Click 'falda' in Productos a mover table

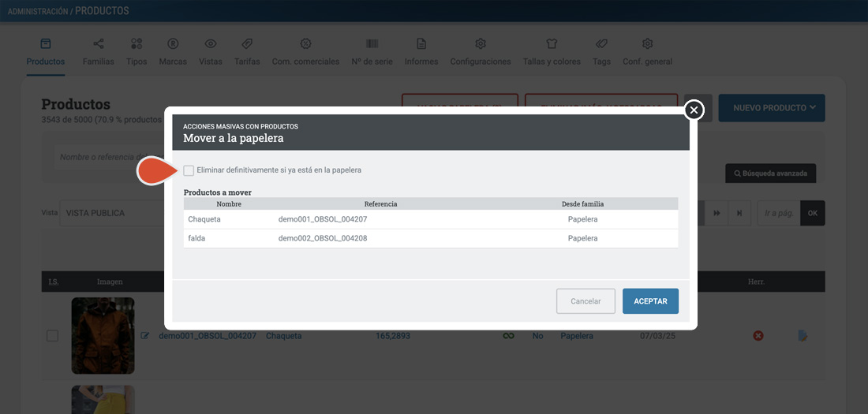coord(197,238)
